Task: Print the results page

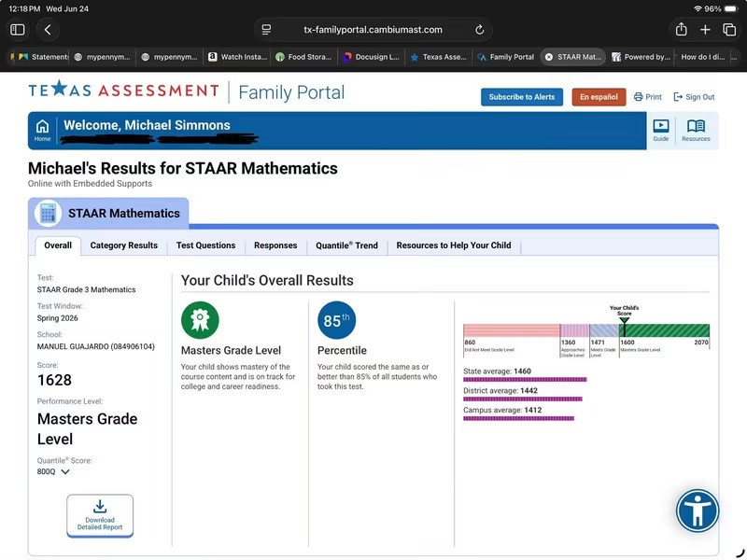Action: click(x=647, y=97)
